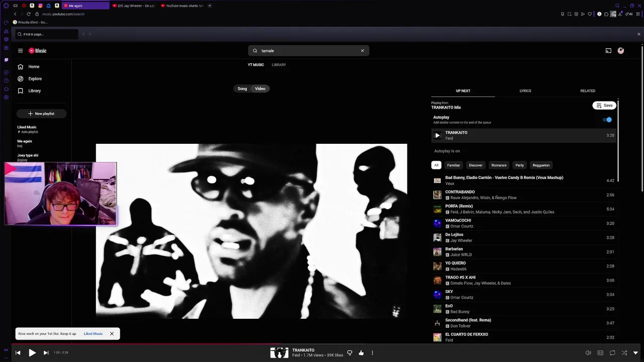Open the LYRICS tab
The height and width of the screenshot is (362, 644).
pos(525,91)
